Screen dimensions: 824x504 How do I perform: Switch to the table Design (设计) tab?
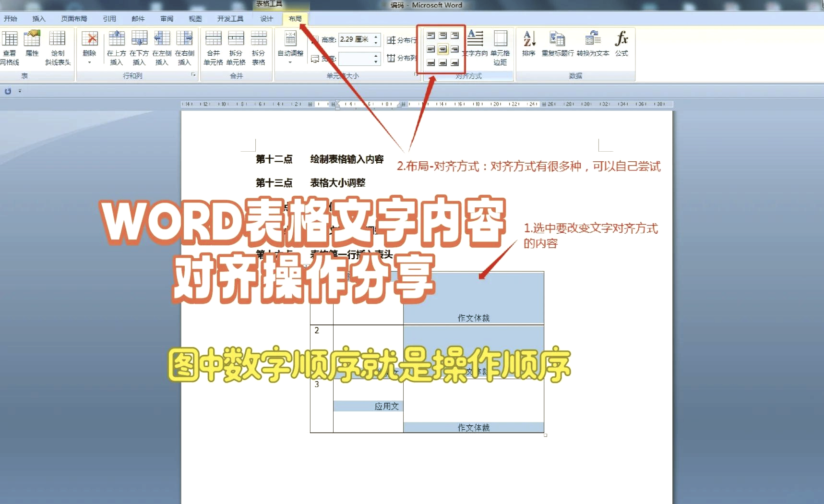coord(267,19)
